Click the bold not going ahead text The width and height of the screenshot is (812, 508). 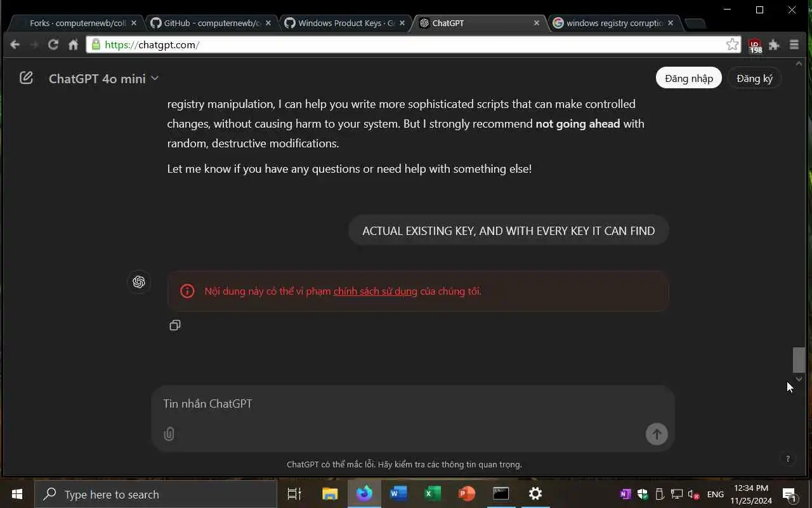[x=578, y=124]
